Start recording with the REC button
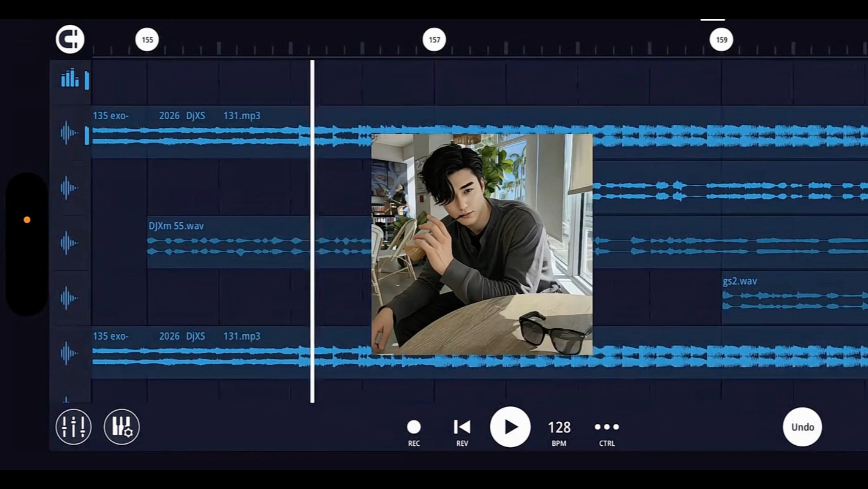Image resolution: width=868 pixels, height=489 pixels. (414, 432)
